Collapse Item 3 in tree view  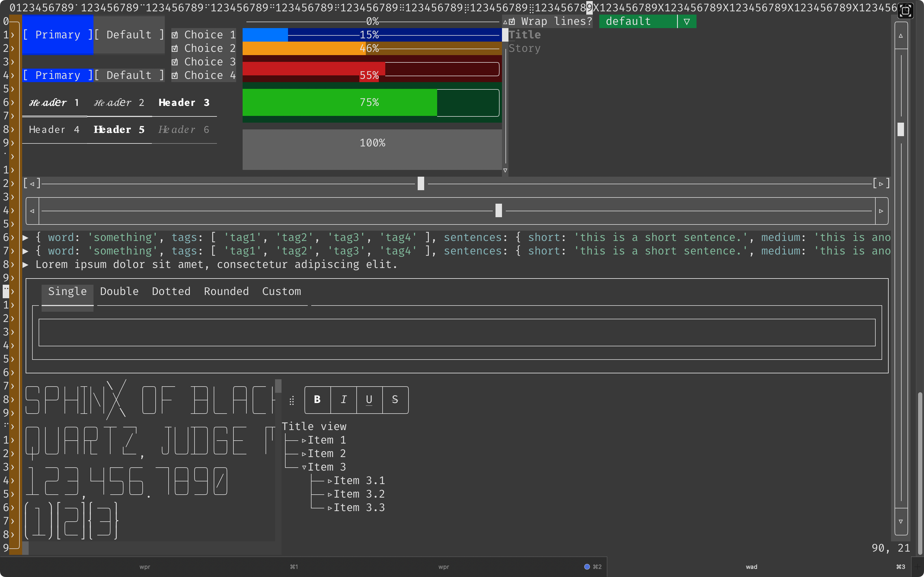[x=304, y=468]
